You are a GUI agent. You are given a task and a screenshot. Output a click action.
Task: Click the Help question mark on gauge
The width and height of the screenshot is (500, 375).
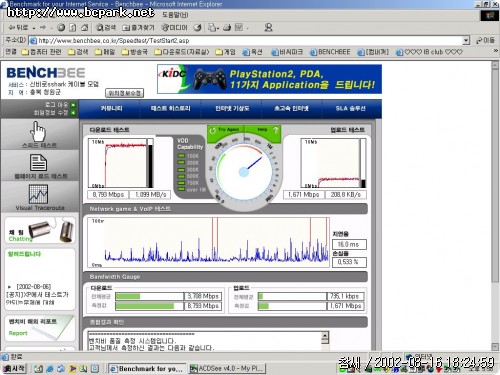click(x=276, y=130)
